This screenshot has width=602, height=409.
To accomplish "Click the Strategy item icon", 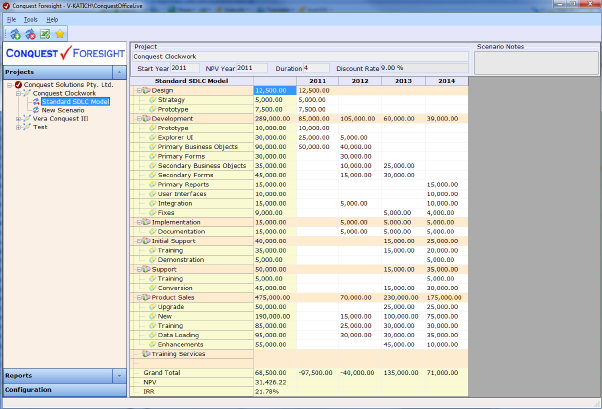I will (x=152, y=99).
